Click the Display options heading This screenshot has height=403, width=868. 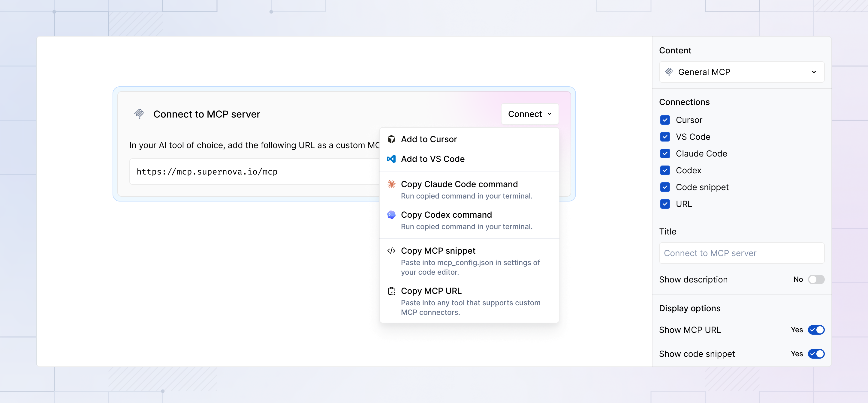click(689, 308)
